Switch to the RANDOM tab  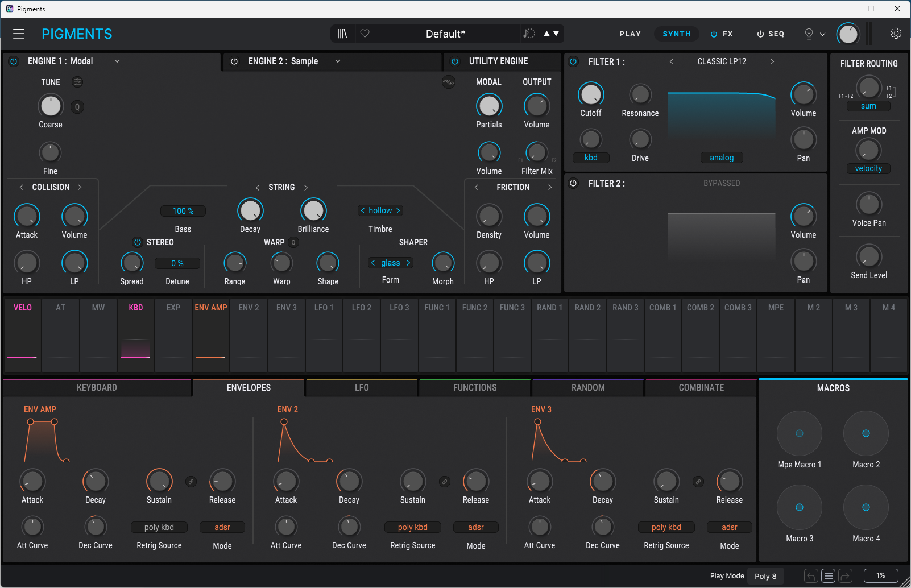(588, 388)
